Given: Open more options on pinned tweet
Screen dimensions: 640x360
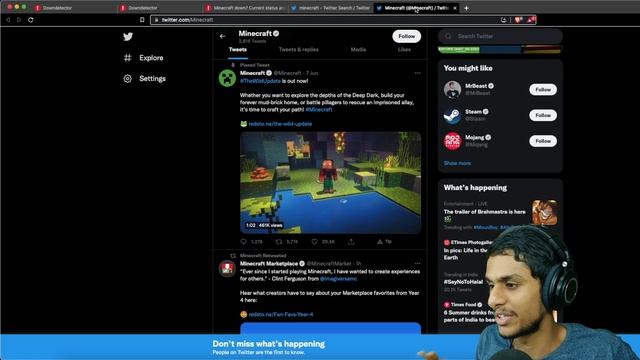Looking at the screenshot, I should [x=417, y=73].
